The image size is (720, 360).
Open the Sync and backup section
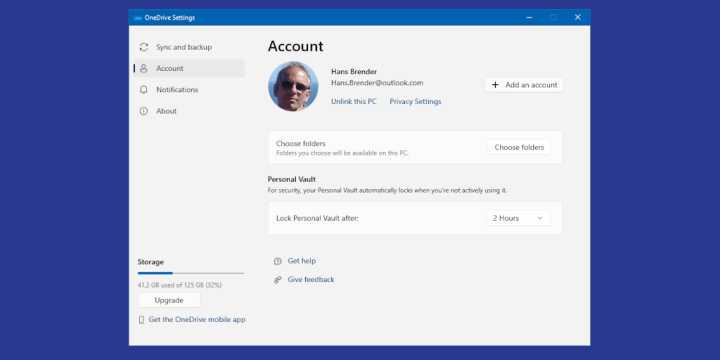click(189, 47)
